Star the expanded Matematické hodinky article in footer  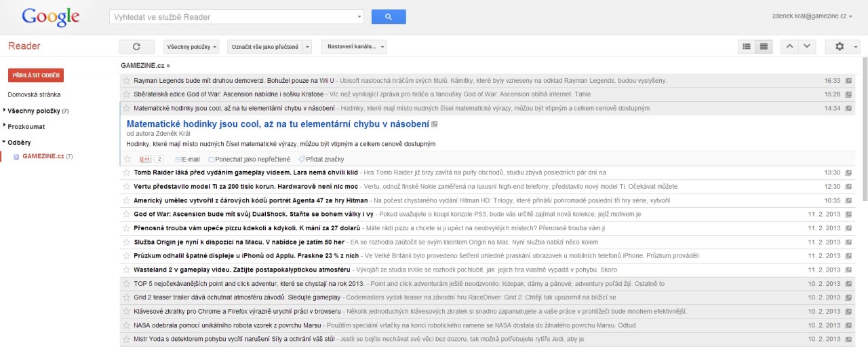[x=127, y=159]
